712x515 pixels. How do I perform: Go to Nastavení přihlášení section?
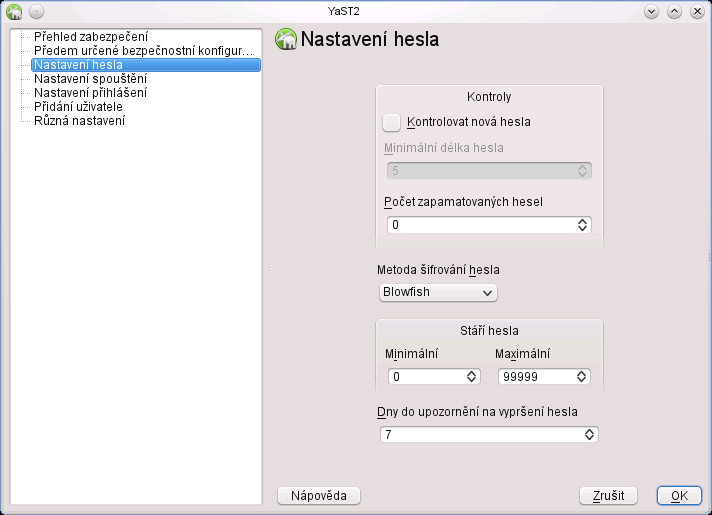click(90, 93)
